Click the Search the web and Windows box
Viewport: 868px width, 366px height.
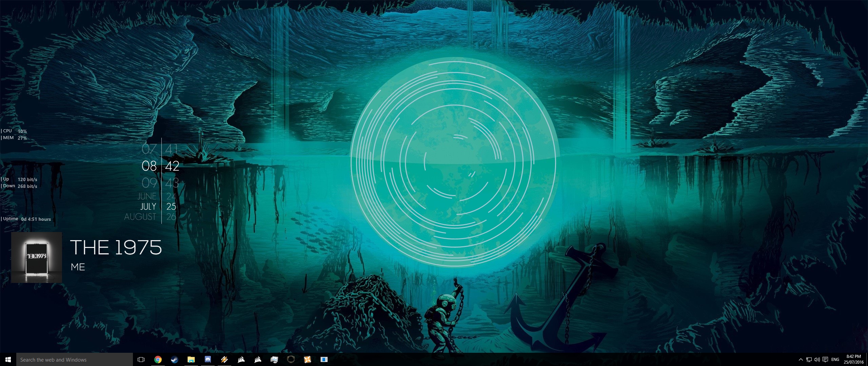[x=75, y=360]
